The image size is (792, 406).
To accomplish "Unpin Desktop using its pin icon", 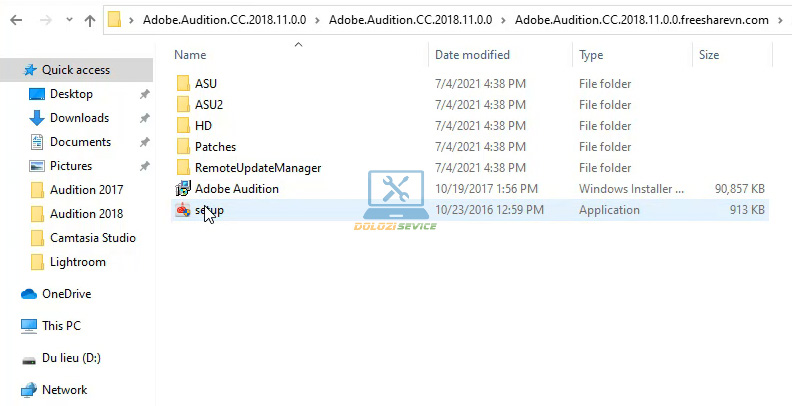I will tap(144, 94).
